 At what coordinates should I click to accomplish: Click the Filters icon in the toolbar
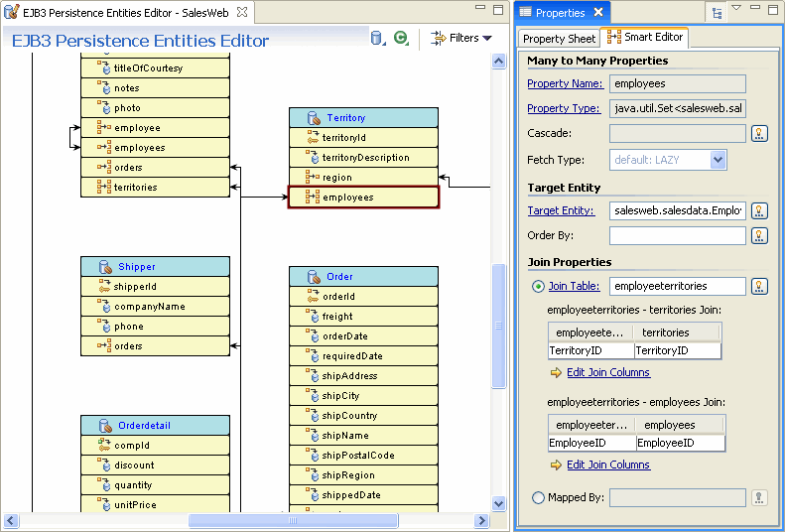(438, 38)
